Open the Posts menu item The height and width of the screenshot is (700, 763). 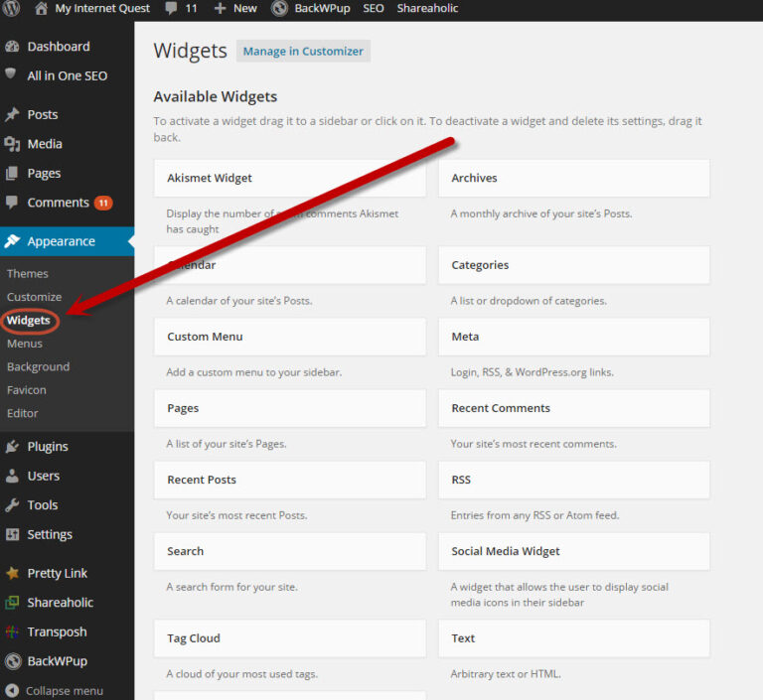pyautogui.click(x=43, y=115)
